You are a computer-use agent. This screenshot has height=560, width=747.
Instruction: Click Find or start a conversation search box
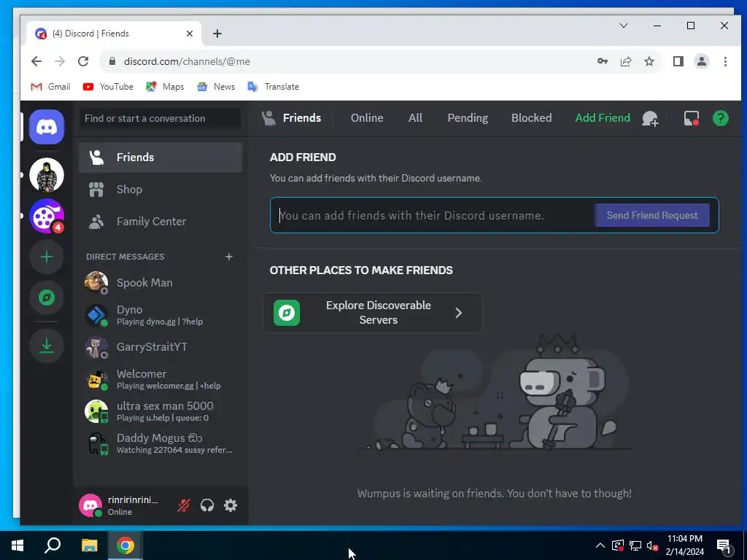point(160,118)
